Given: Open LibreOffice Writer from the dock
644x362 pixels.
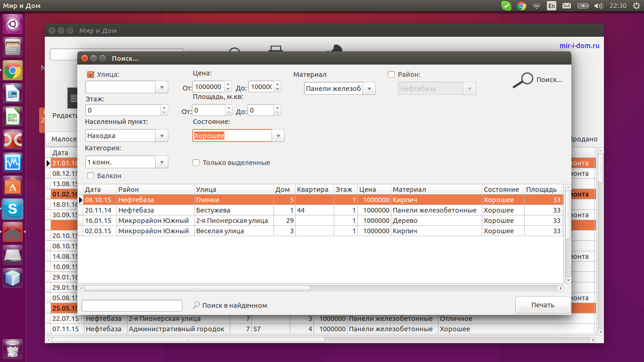Looking at the screenshot, I should point(13,93).
